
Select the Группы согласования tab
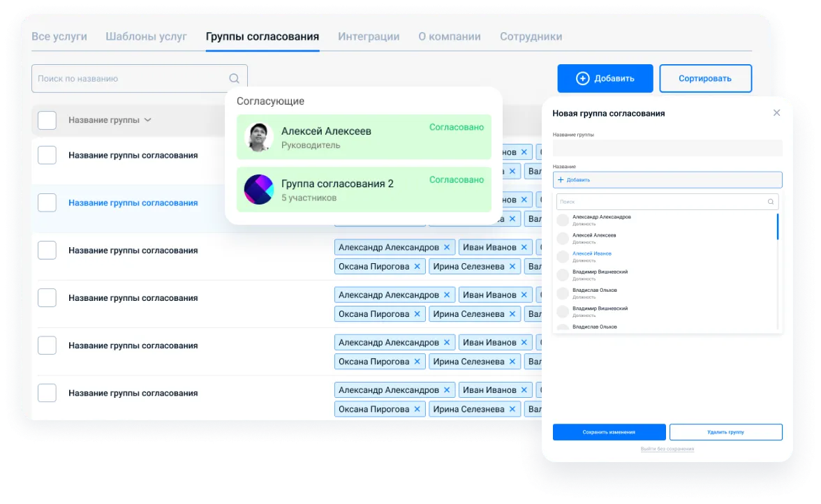(x=262, y=36)
